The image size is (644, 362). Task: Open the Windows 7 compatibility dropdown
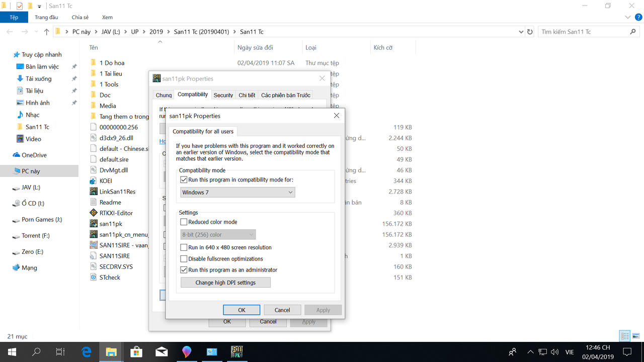click(237, 193)
